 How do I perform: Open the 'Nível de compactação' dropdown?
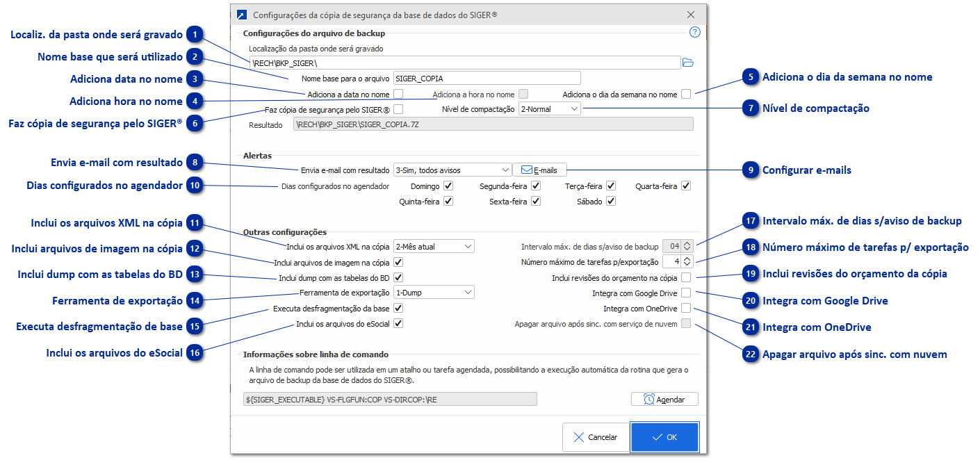tap(549, 108)
